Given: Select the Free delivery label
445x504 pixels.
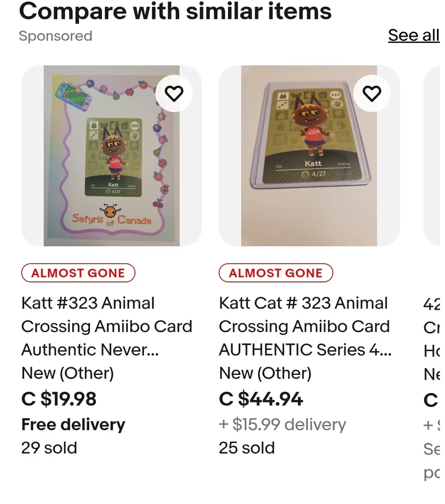Looking at the screenshot, I should click(x=73, y=424).
